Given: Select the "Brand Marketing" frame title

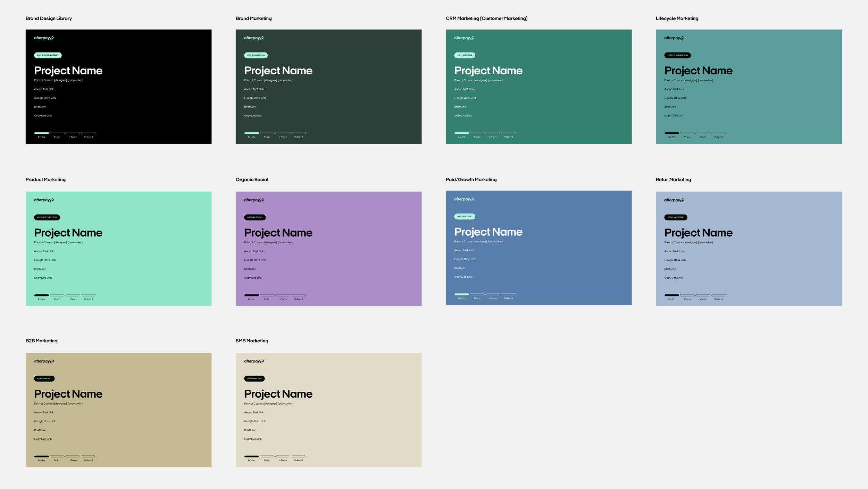Looking at the screenshot, I should point(253,18).
